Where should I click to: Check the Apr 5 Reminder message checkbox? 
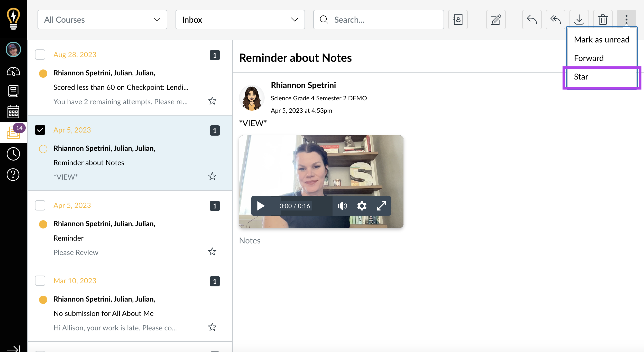tap(40, 205)
